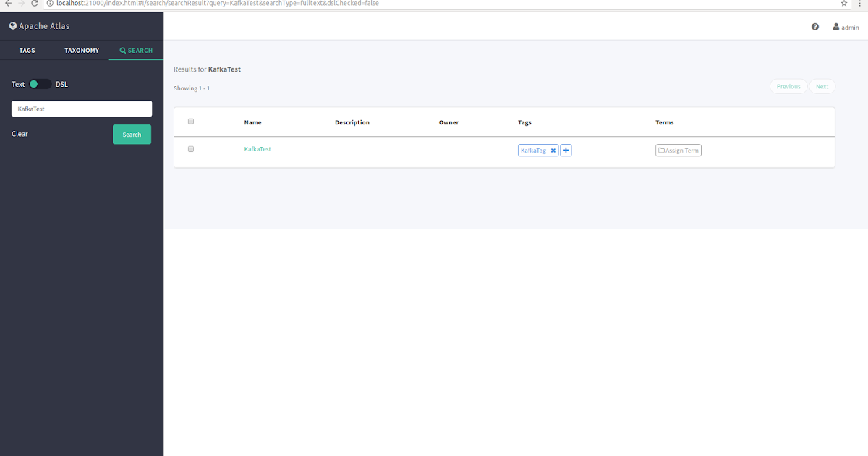This screenshot has height=456, width=868.
Task: Click the search magnifier icon on SEARCH tab
Action: pos(122,51)
